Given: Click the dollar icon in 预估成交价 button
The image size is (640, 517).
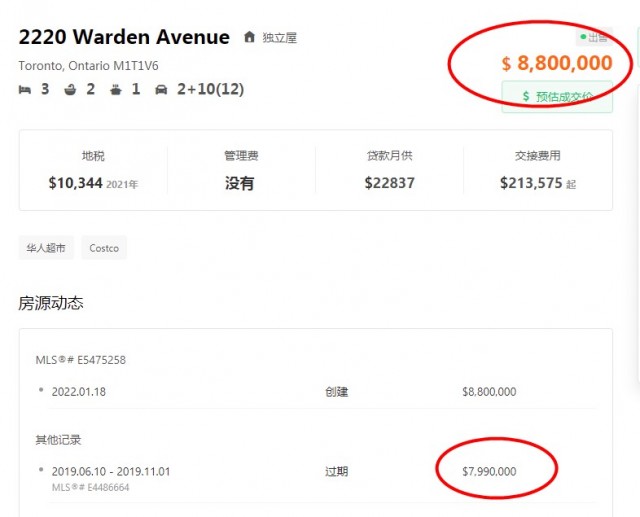Looking at the screenshot, I should tap(526, 97).
